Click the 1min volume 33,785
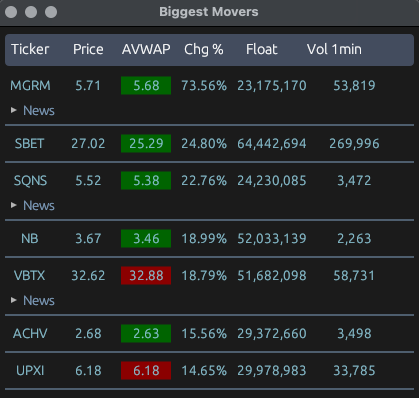The height and width of the screenshot is (398, 419). click(x=354, y=371)
